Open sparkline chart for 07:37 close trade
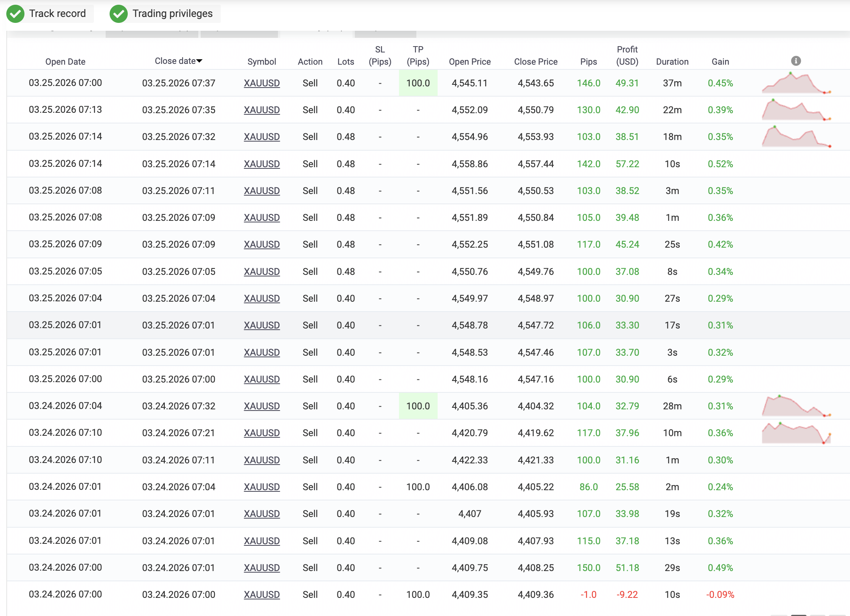 click(x=796, y=83)
